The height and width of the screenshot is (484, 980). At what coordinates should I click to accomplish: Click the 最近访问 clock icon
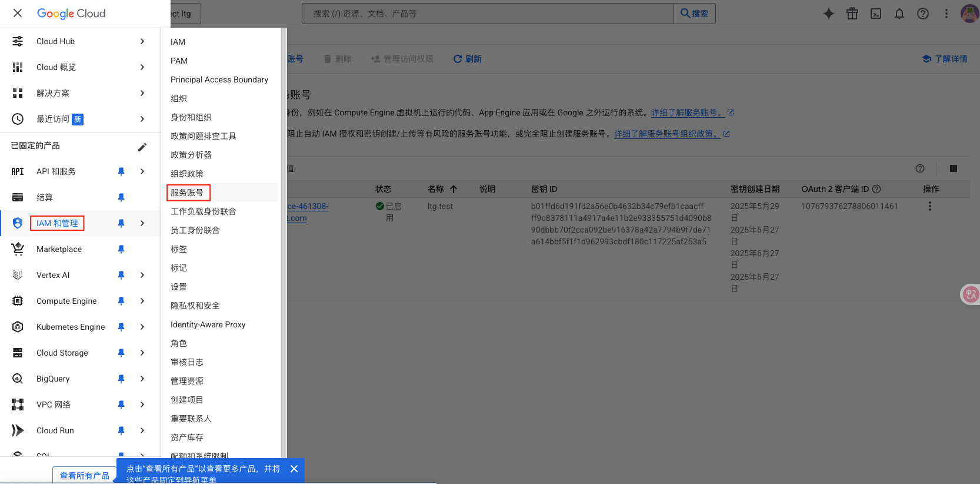click(18, 119)
